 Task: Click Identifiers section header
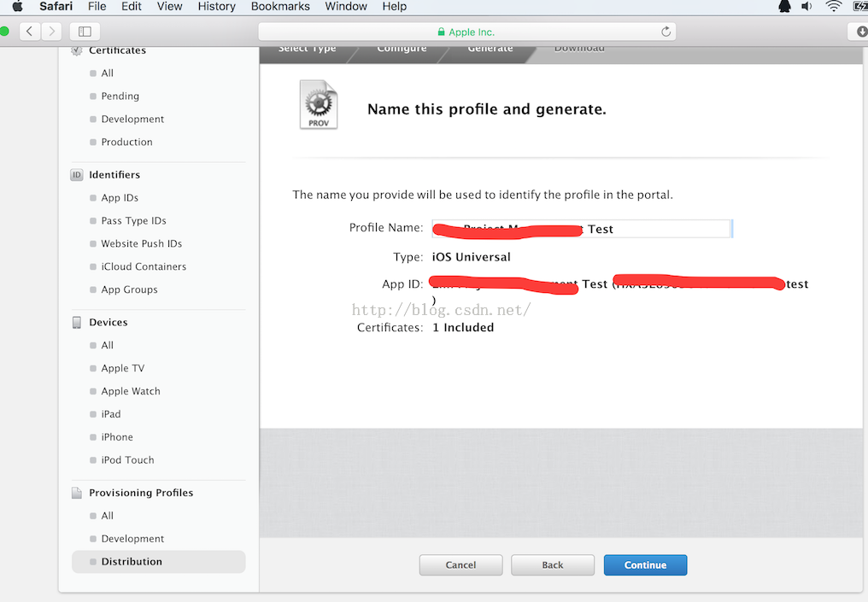[x=114, y=175]
